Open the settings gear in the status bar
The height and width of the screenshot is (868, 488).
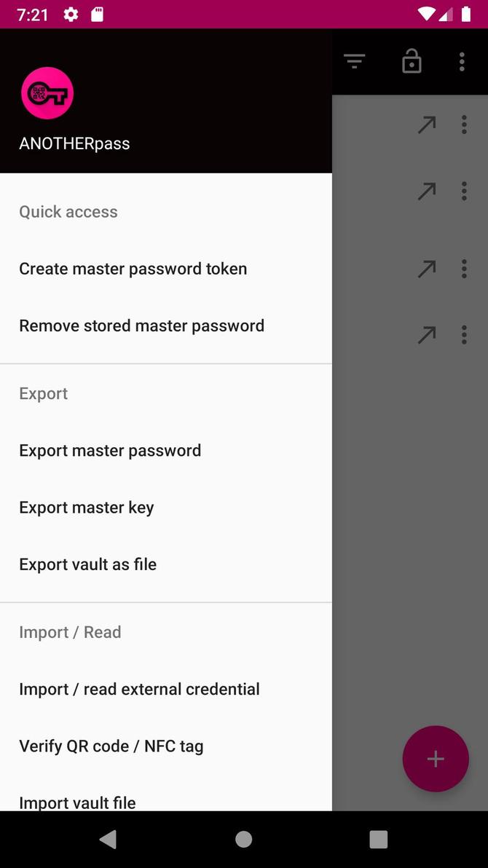70,14
